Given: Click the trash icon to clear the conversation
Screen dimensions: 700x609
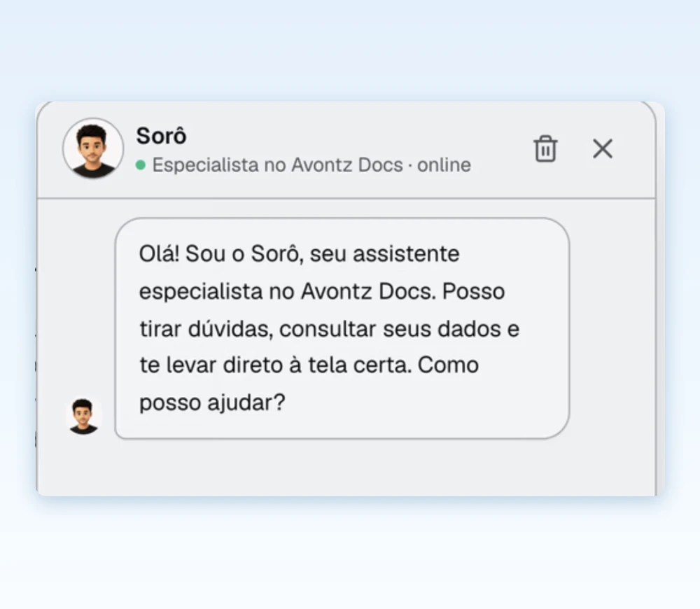Looking at the screenshot, I should pos(545,148).
